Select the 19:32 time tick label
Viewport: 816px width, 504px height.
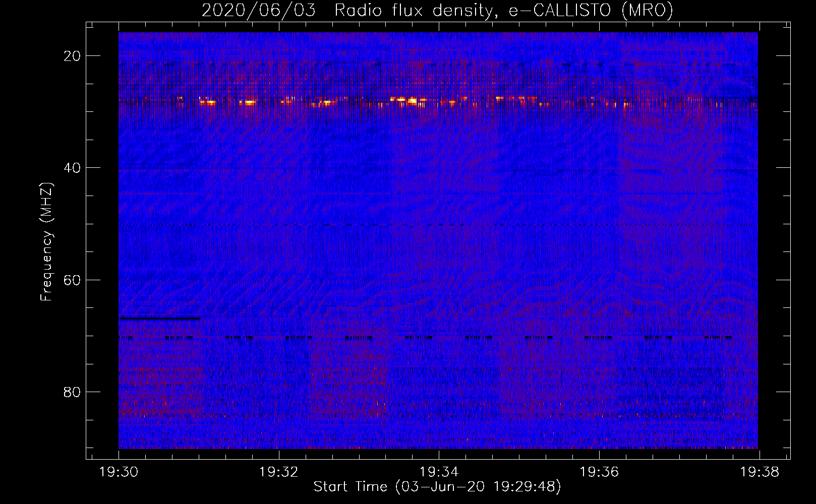pyautogui.click(x=279, y=472)
